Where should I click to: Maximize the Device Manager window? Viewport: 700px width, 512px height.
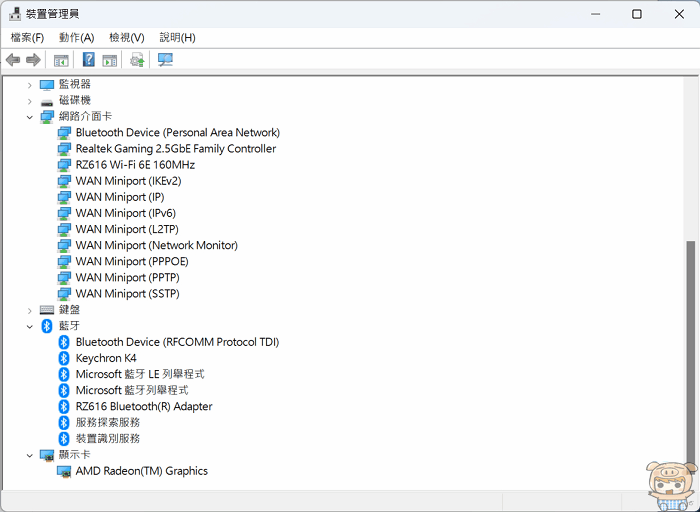pos(637,14)
